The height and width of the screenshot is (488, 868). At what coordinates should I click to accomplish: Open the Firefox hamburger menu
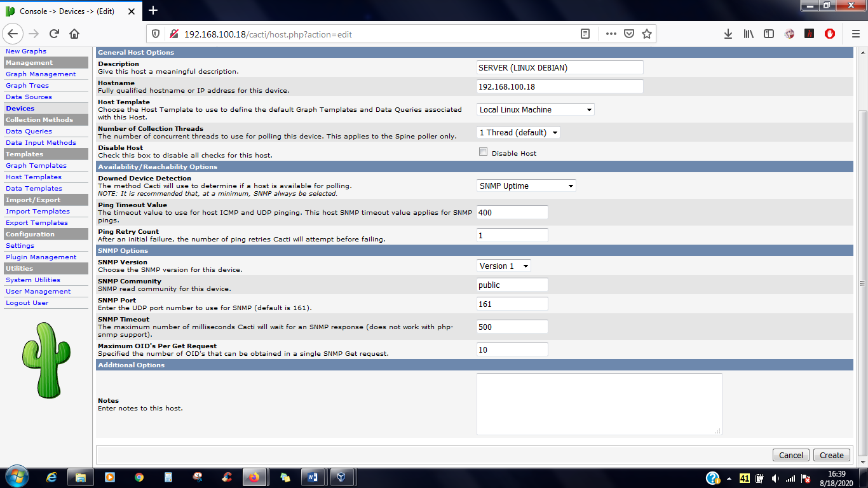855,34
